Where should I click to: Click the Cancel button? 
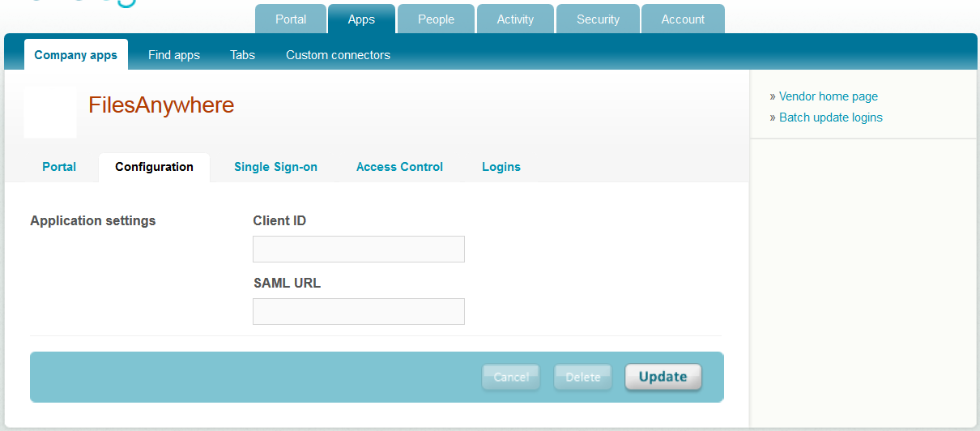[511, 377]
